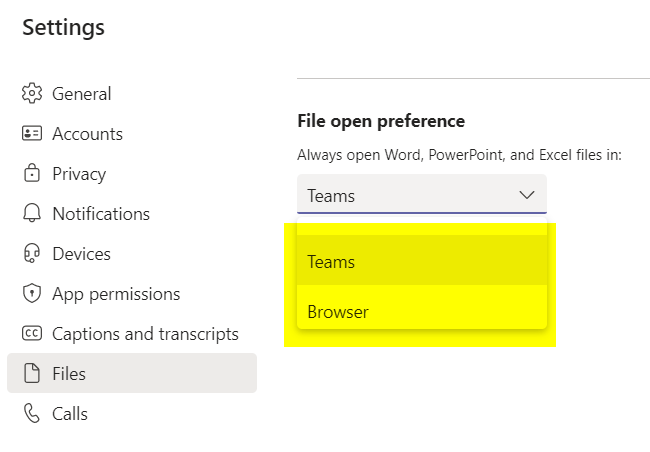650x452 pixels.
Task: Click the Files document icon
Action: click(x=31, y=374)
